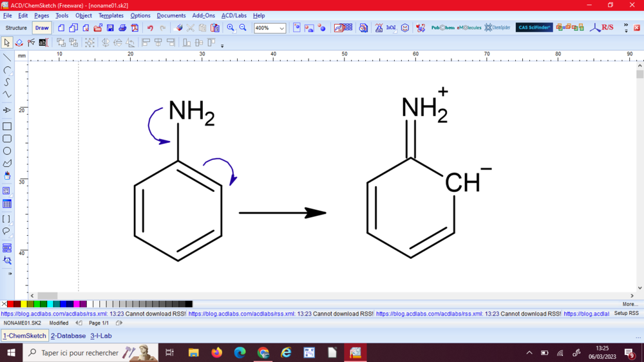This screenshot has height=362, width=644.
Task: Switch to Draw mode
Action: click(x=42, y=28)
